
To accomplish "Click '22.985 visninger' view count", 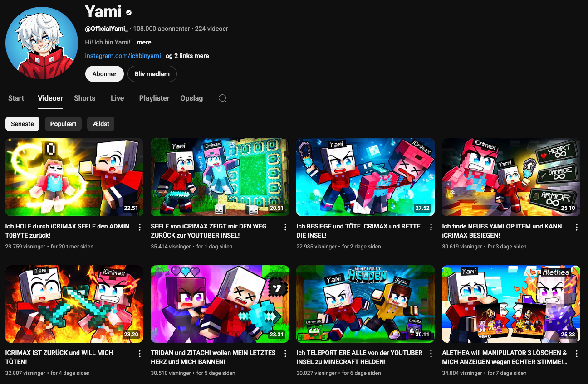I will 317,247.
